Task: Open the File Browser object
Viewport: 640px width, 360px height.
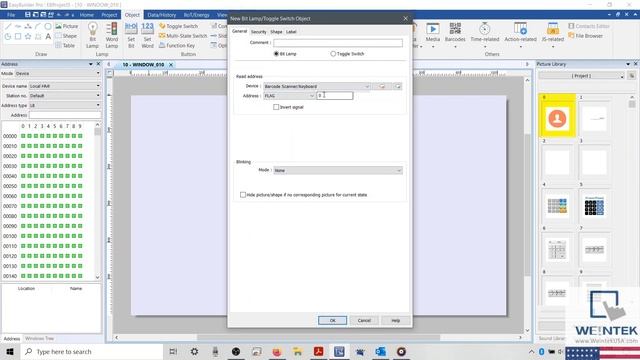Action: [x=585, y=36]
